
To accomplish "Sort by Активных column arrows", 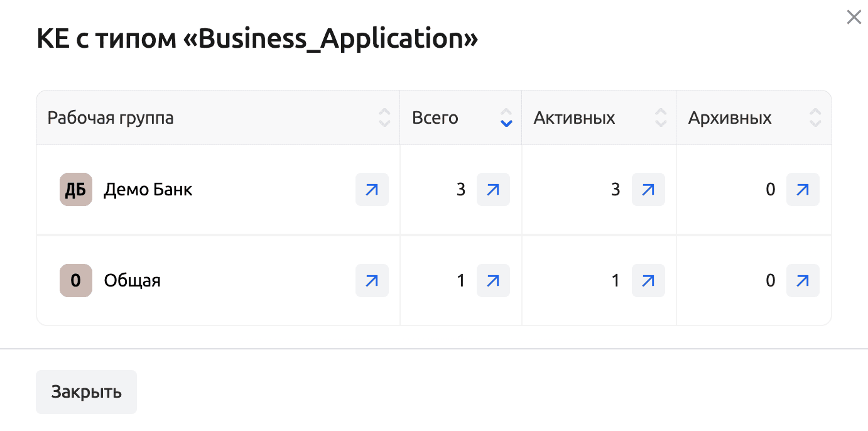I will [x=661, y=118].
